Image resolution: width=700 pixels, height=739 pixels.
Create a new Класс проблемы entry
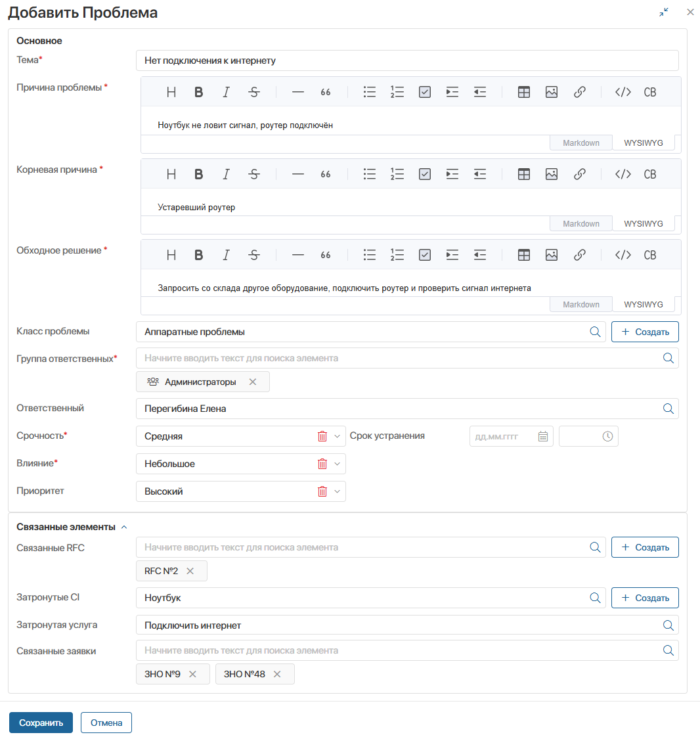645,332
